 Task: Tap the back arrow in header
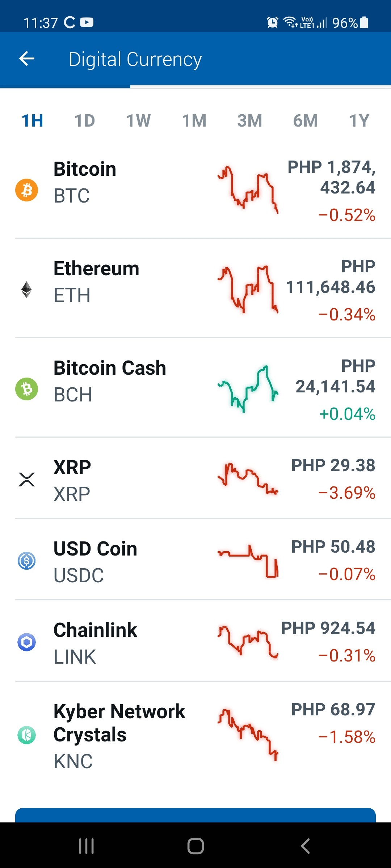pyautogui.click(x=27, y=59)
